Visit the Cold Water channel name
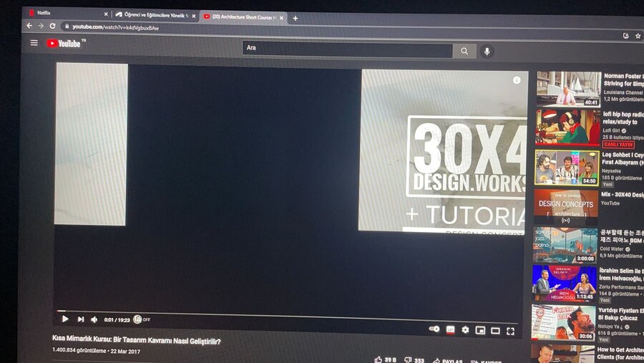The image size is (644, 363). (x=611, y=248)
